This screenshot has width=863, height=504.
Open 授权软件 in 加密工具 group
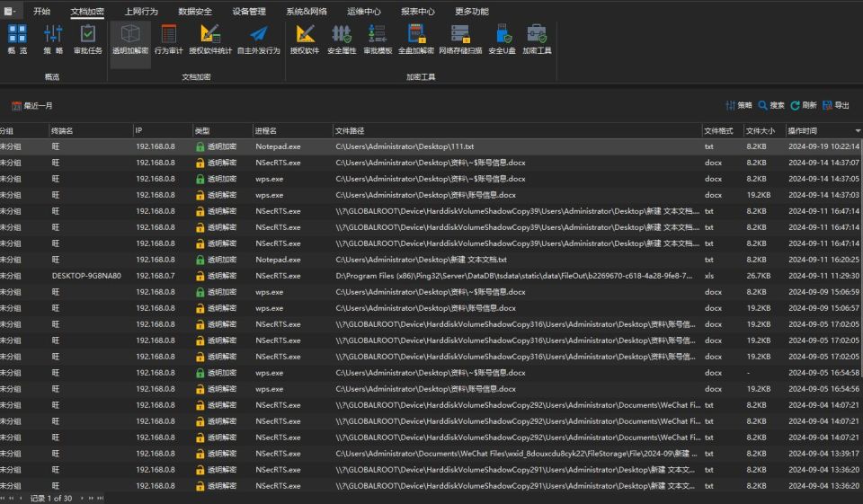point(305,39)
